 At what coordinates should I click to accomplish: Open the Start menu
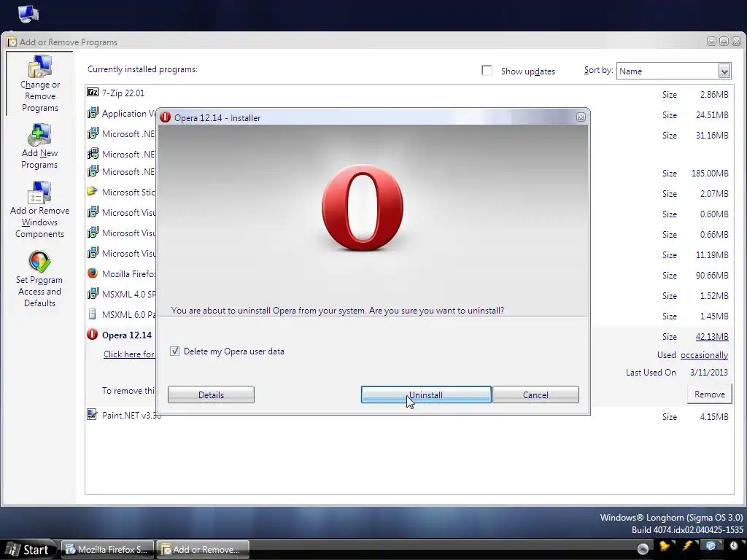[28, 550]
